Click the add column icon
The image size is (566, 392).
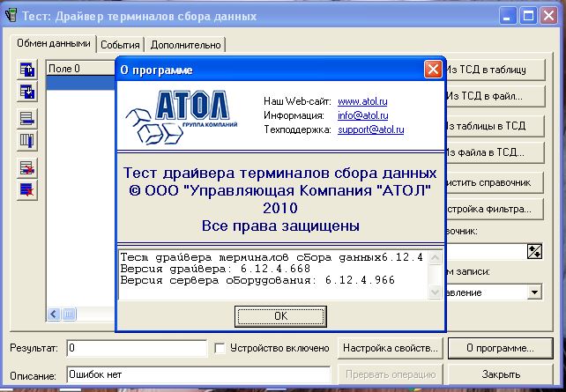27,139
